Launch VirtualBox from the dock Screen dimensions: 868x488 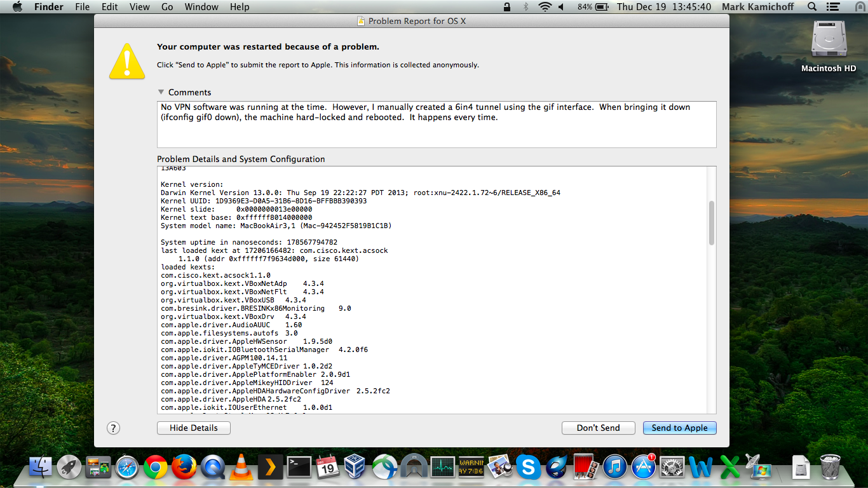pyautogui.click(x=356, y=467)
